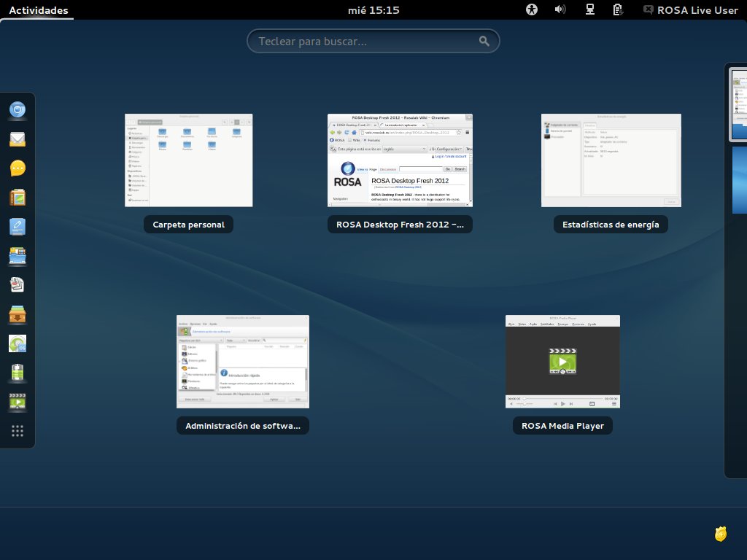The height and width of the screenshot is (560, 747).
Task: Click the Actividades button
Action: 38,10
